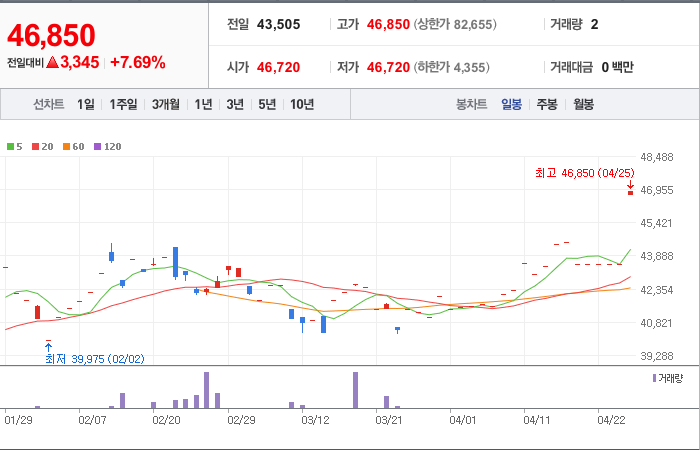This screenshot has width=700, height=450.
Task: Click the +7.69% change rate
Action: pos(138,62)
